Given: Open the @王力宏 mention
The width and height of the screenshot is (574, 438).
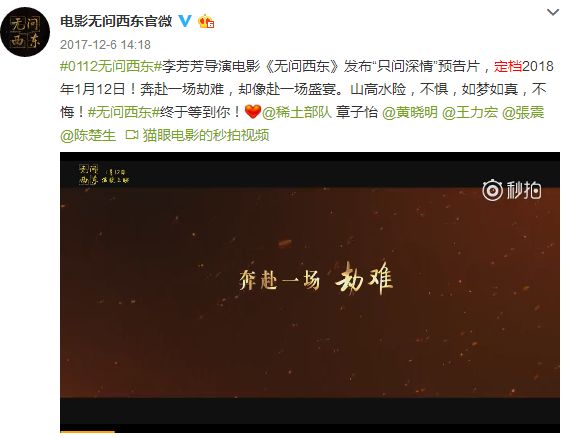Looking at the screenshot, I should click(470, 112).
